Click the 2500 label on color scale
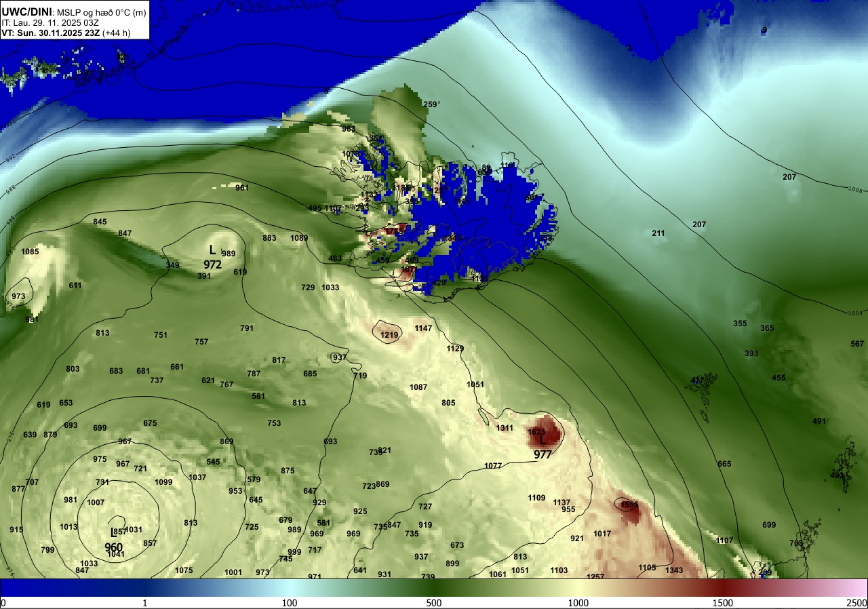This screenshot has width=868, height=609. coord(857,603)
